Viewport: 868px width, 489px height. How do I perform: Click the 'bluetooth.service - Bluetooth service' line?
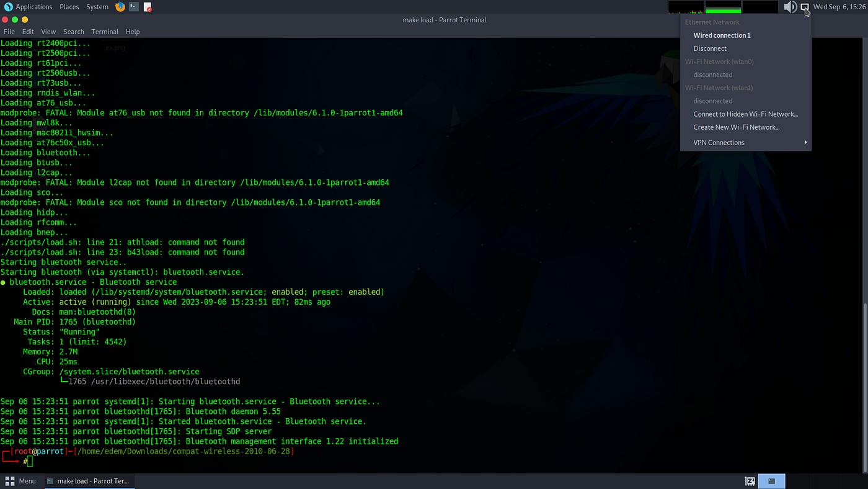coord(89,282)
